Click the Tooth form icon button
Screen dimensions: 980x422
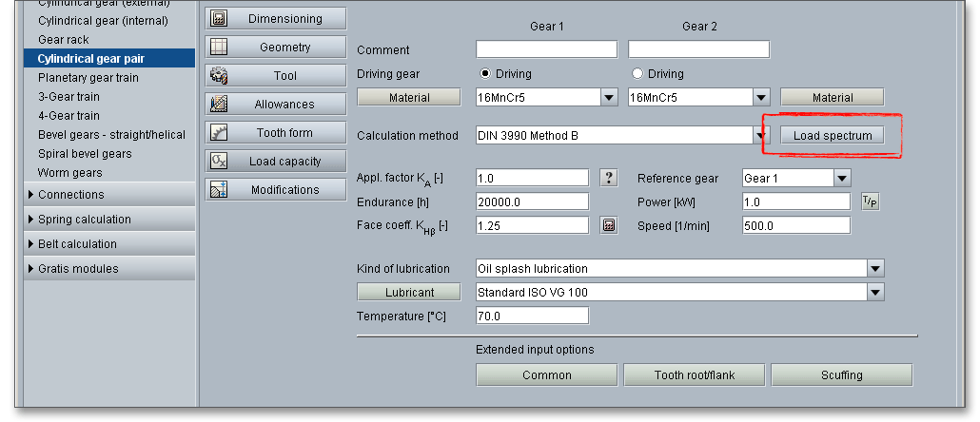click(218, 132)
